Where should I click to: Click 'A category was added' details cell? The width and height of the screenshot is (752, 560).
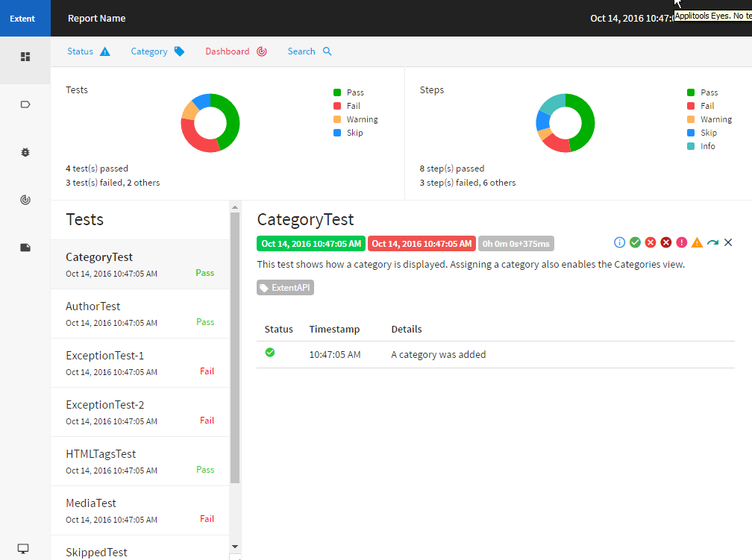click(439, 355)
